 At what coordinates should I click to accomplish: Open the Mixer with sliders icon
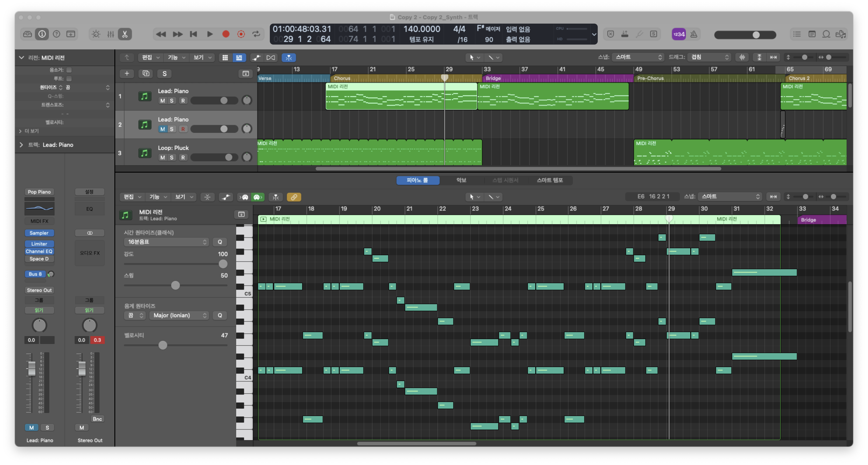pyautogui.click(x=110, y=34)
